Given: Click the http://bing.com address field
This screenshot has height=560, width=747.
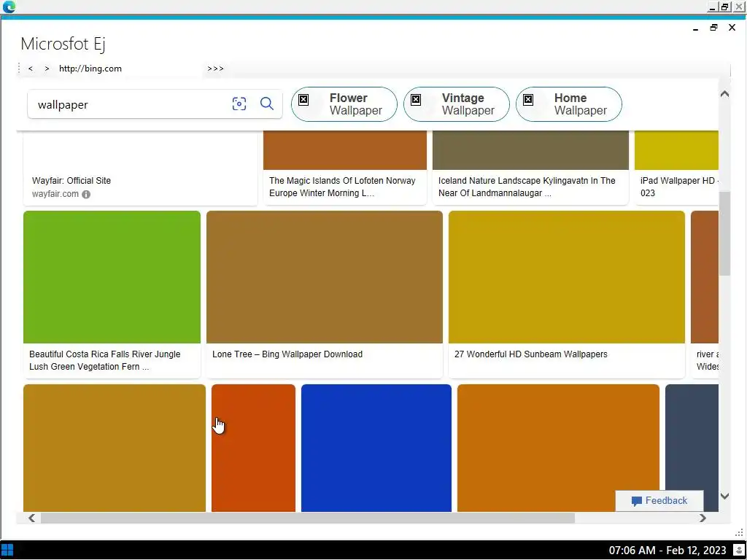Looking at the screenshot, I should (128, 69).
